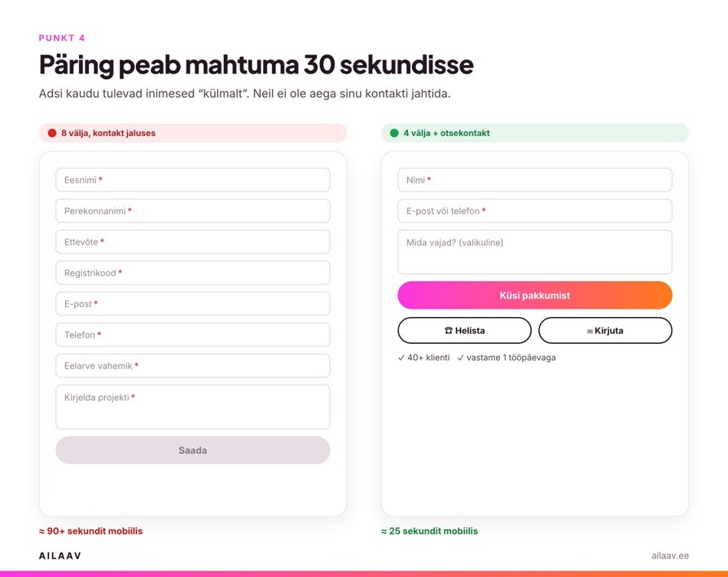Viewport: 728px width, 577px height.
Task: Click into the Registrikood field
Action: pyautogui.click(x=193, y=273)
